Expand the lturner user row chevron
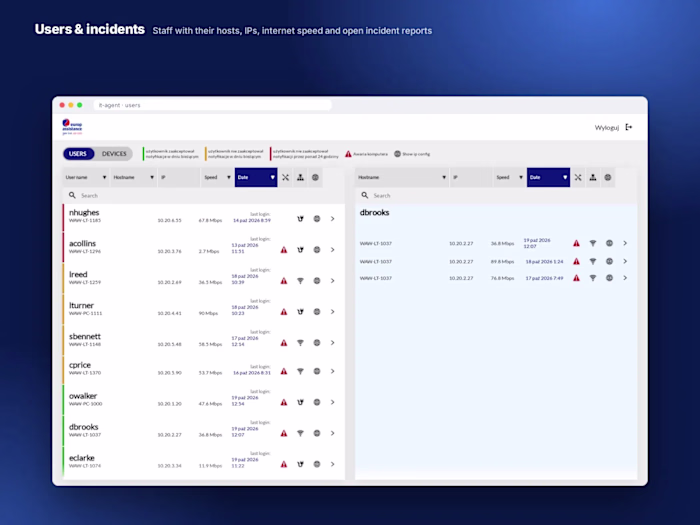This screenshot has width=700, height=525. point(333,312)
